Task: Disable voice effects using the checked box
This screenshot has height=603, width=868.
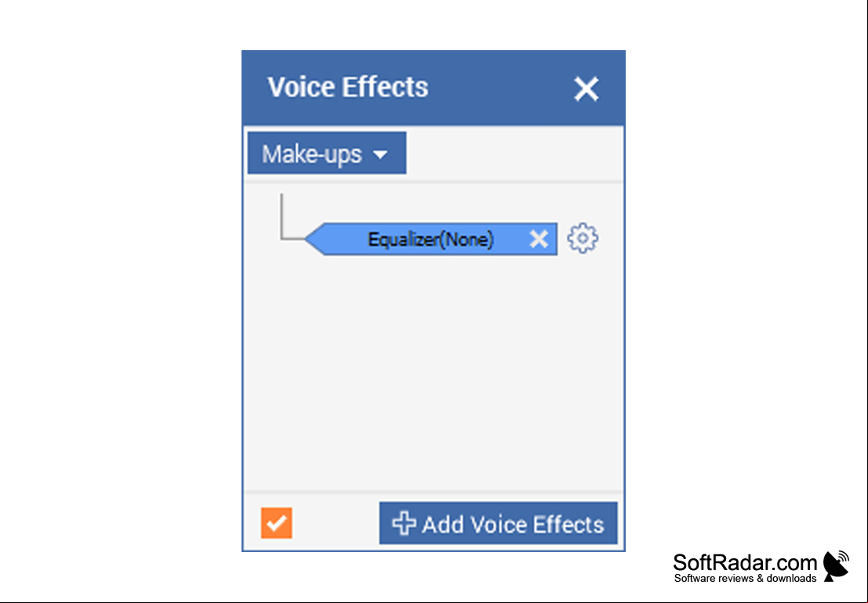Action: pyautogui.click(x=277, y=523)
